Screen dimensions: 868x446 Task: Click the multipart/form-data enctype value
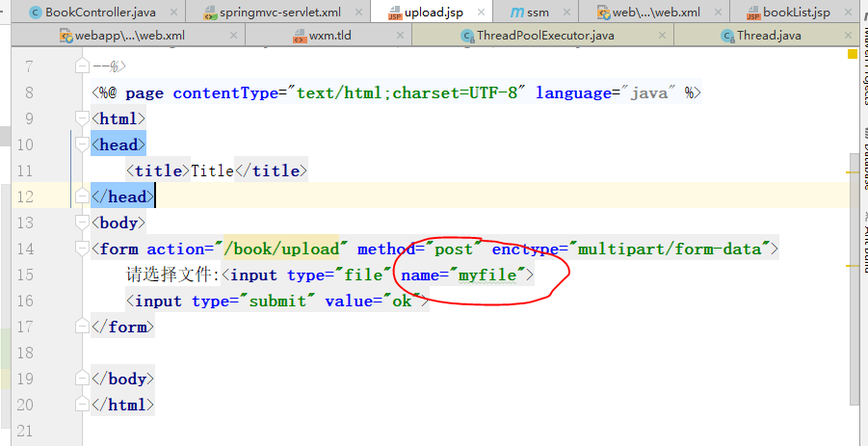(x=670, y=249)
